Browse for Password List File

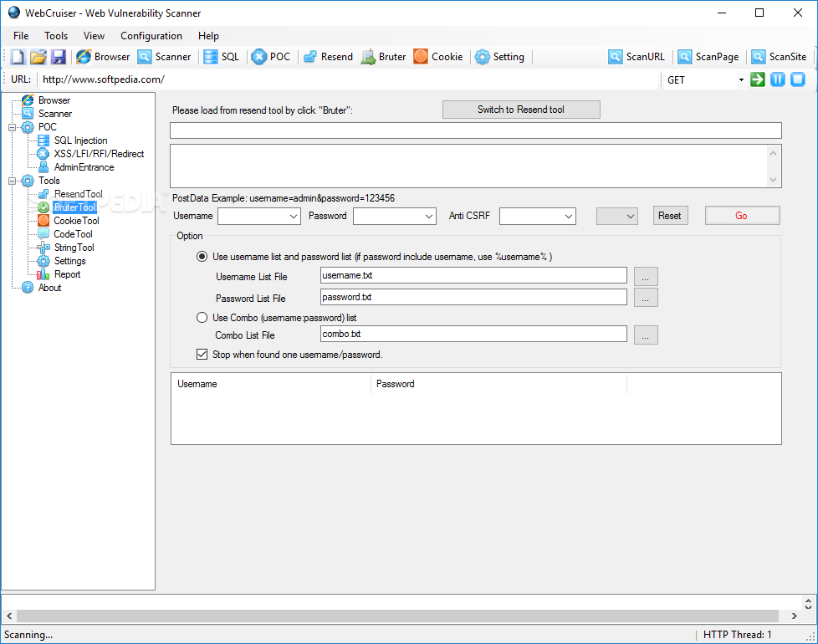[646, 298]
